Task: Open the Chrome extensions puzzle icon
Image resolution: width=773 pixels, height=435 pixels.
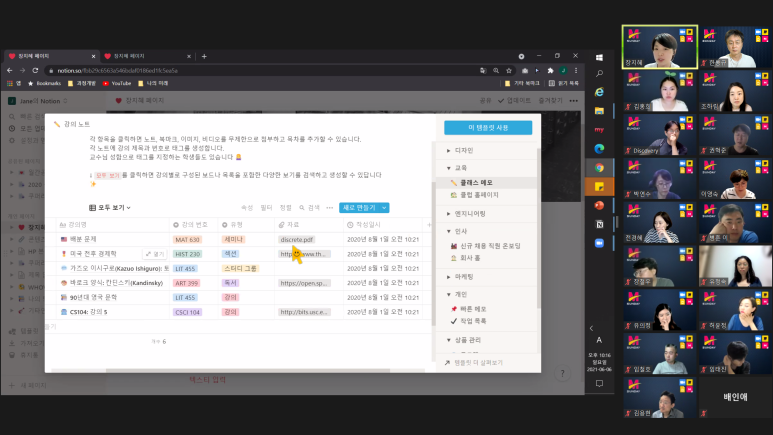Action: click(x=550, y=71)
